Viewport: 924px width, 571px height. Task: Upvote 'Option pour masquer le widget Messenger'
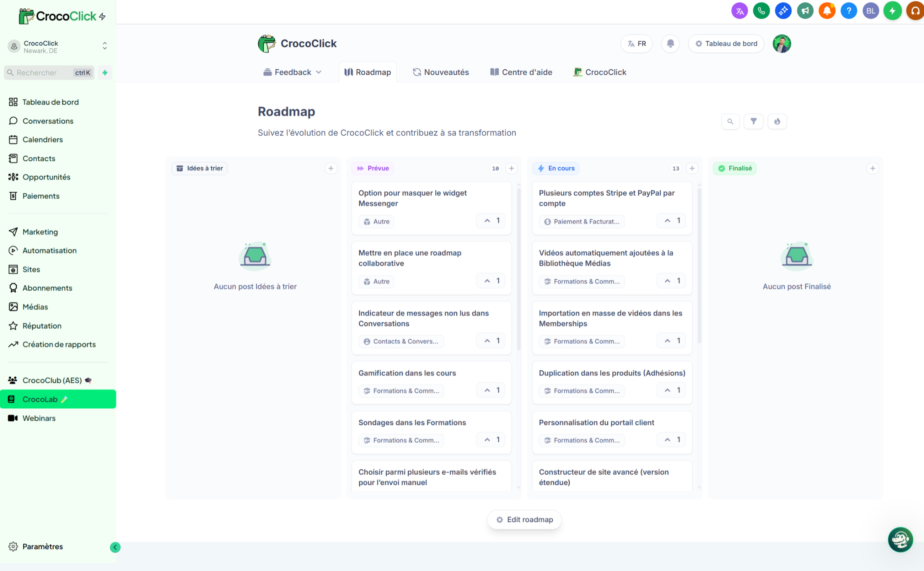[491, 221]
